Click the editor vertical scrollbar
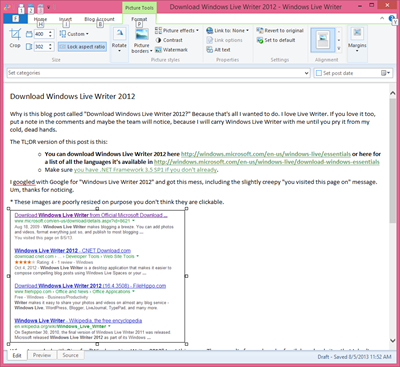400x367 pixels. click(393, 161)
